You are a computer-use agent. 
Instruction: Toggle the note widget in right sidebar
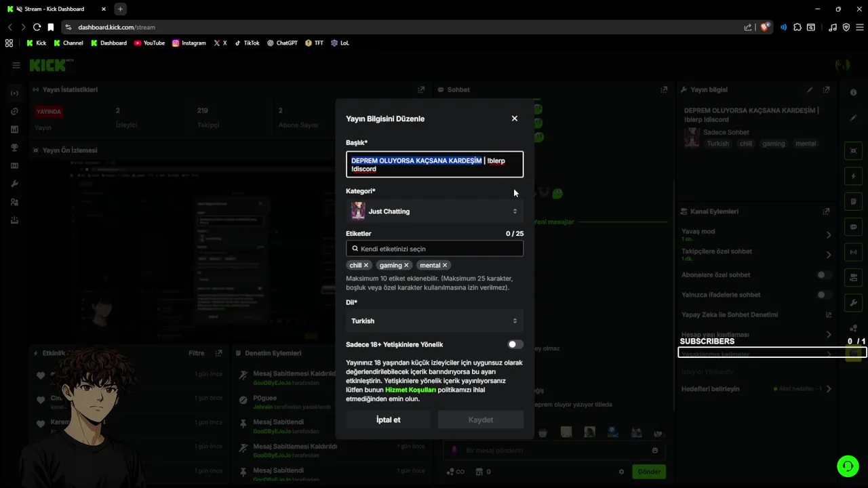point(853,202)
